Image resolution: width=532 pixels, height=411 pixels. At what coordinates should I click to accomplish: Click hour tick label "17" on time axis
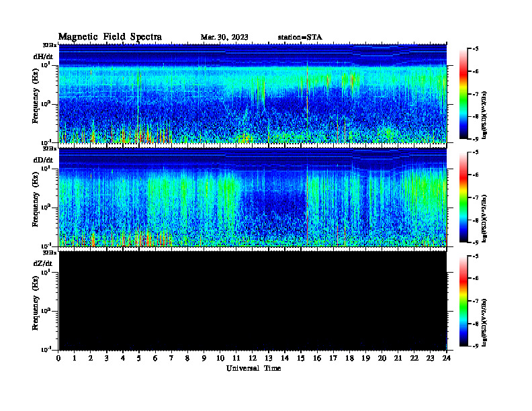pos(333,358)
